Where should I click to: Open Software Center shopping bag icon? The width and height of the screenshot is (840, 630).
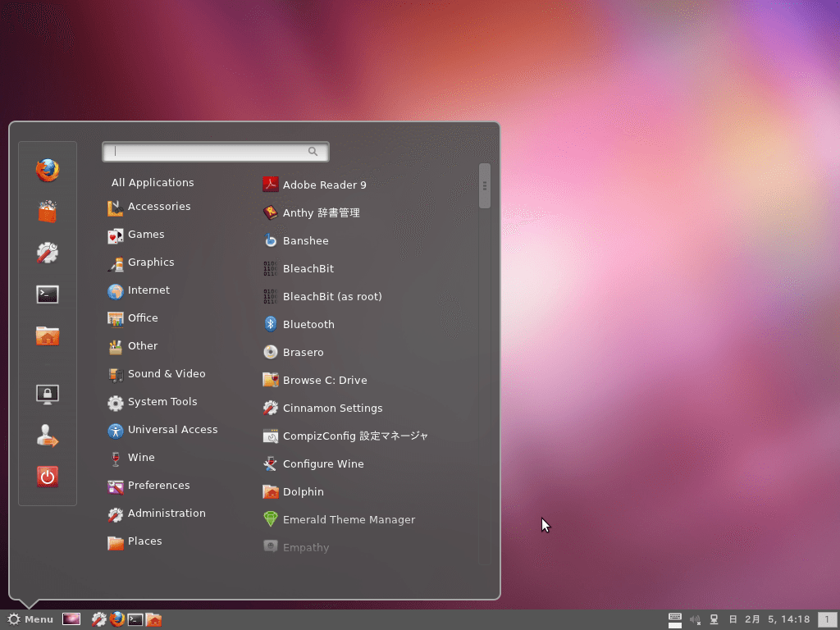(x=48, y=212)
